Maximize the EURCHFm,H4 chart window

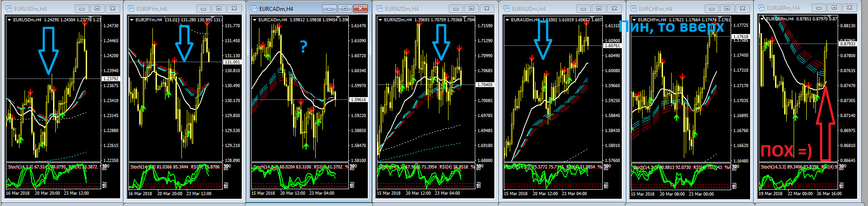[727, 9]
